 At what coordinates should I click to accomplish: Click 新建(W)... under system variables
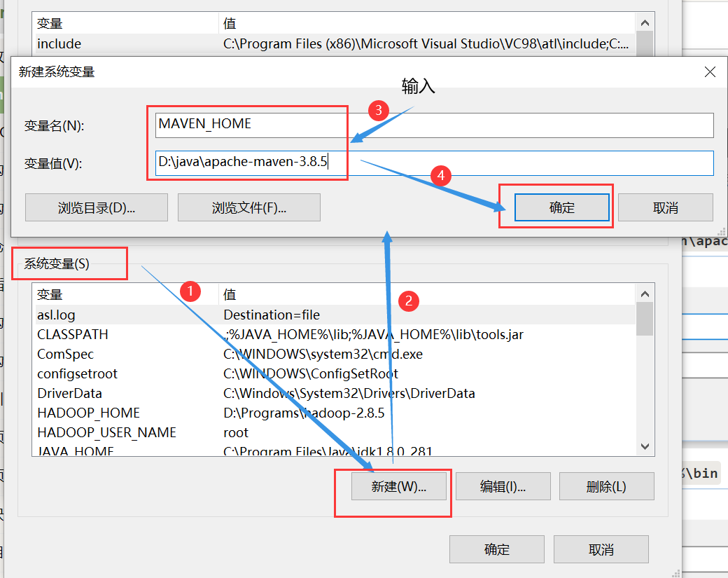(x=399, y=486)
